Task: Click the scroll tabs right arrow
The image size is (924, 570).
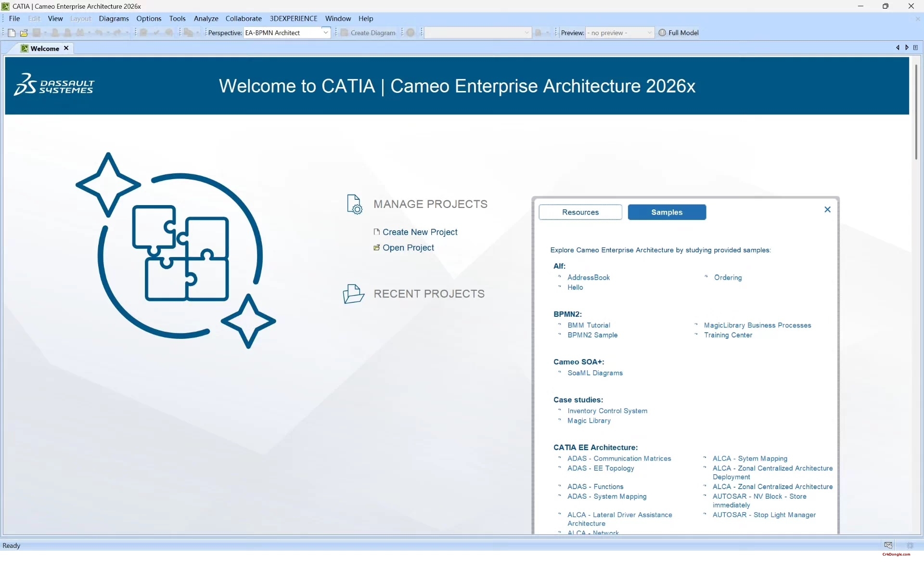Action: tap(907, 48)
